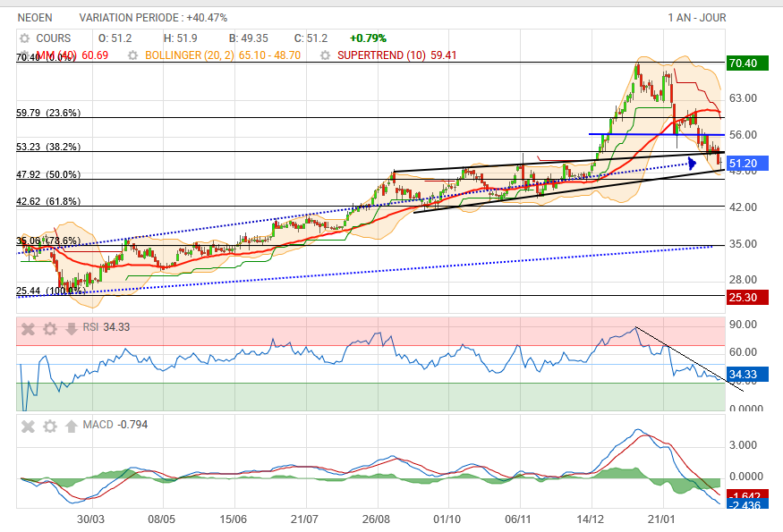The image size is (783, 532).
Task: Click the '30/03' date axis label
Action: click(91, 519)
